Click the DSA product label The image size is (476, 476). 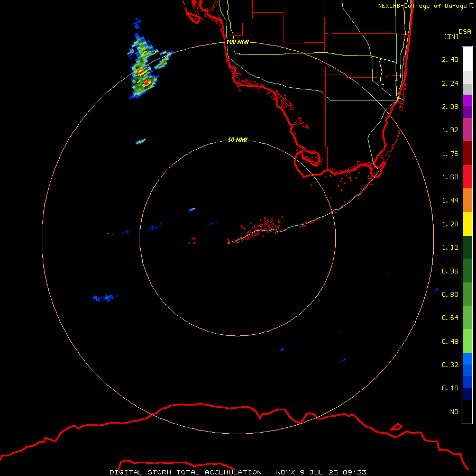(x=465, y=31)
